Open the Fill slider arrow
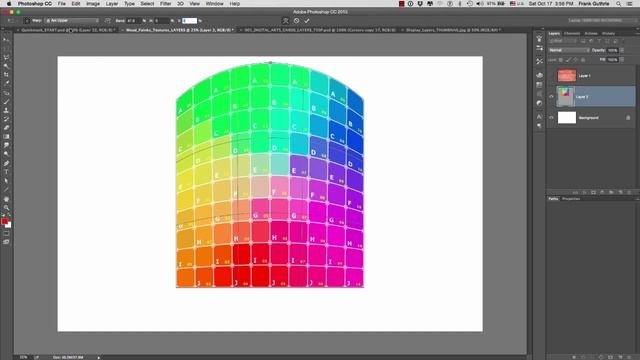 pyautogui.click(x=622, y=60)
